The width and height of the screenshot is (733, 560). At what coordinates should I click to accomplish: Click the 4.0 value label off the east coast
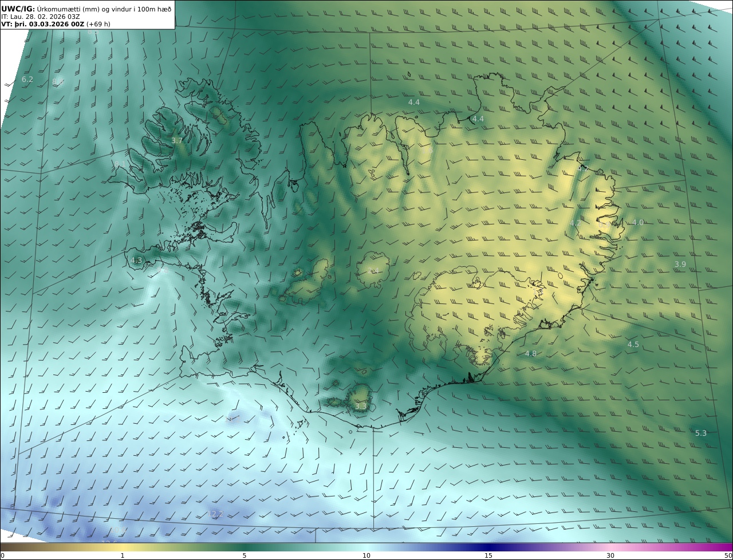(638, 222)
